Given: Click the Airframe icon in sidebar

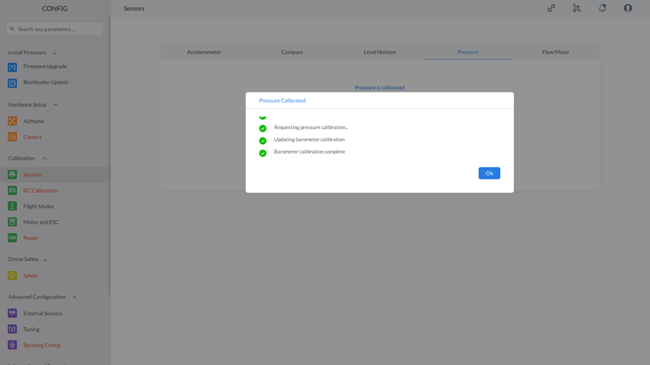Looking at the screenshot, I should [x=12, y=121].
